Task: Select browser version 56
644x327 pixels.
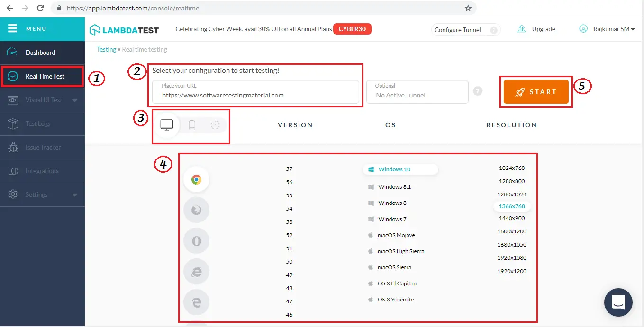Action: [290, 182]
